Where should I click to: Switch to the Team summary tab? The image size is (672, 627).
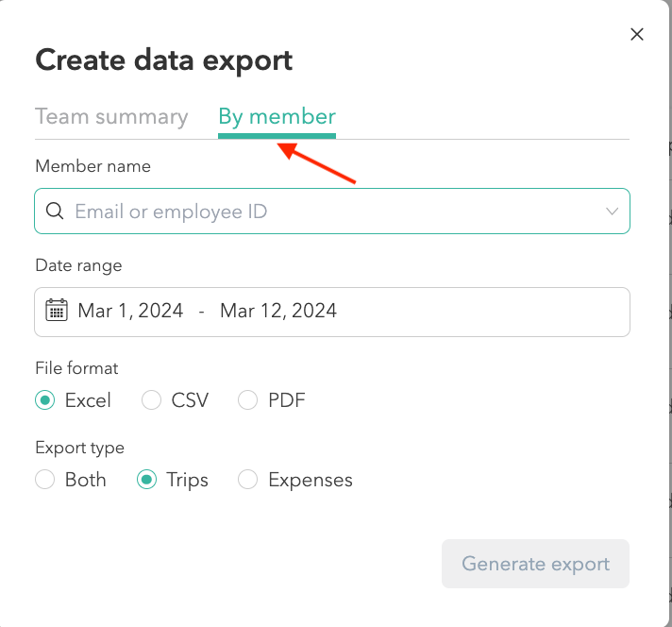111,117
